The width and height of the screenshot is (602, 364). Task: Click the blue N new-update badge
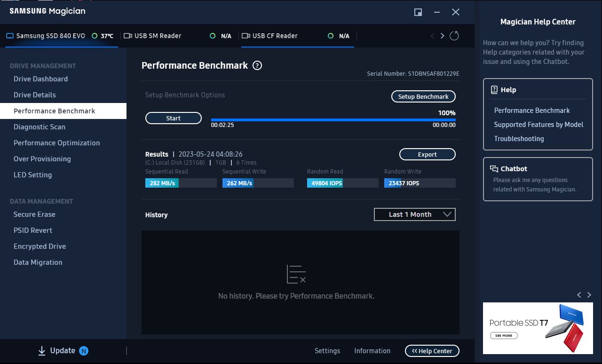point(84,351)
